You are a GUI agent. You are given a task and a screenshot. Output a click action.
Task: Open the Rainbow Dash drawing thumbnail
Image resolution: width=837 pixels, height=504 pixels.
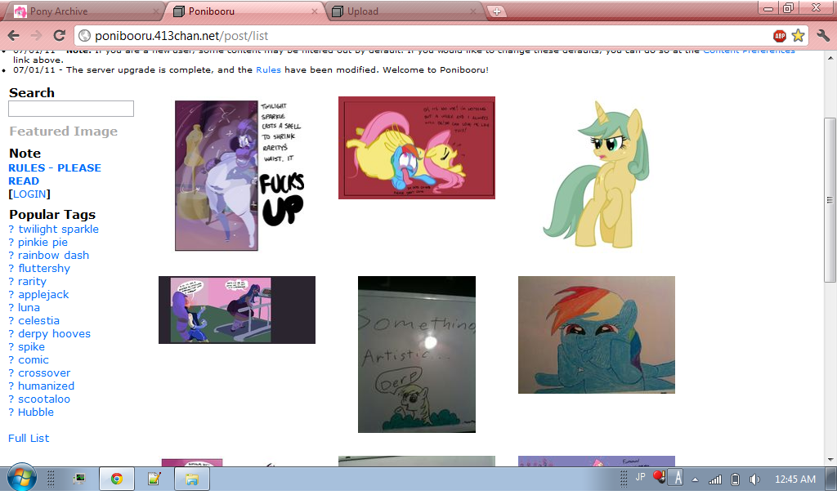coord(596,335)
